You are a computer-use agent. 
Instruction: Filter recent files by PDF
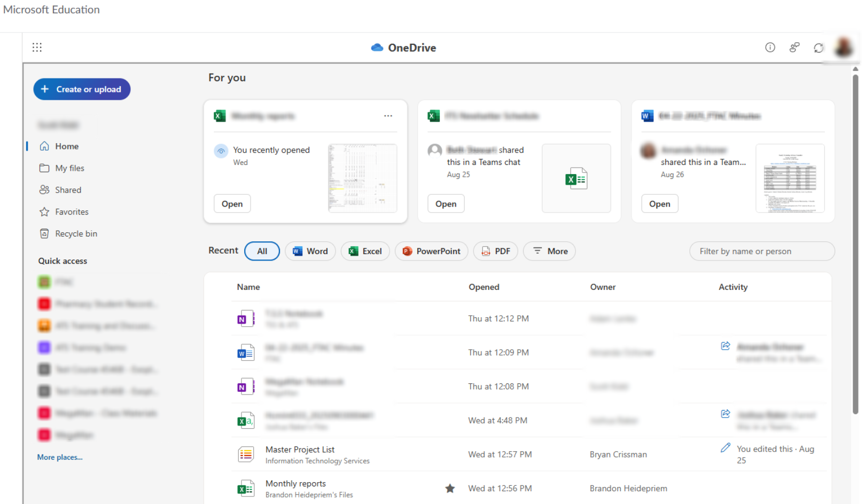pyautogui.click(x=495, y=251)
